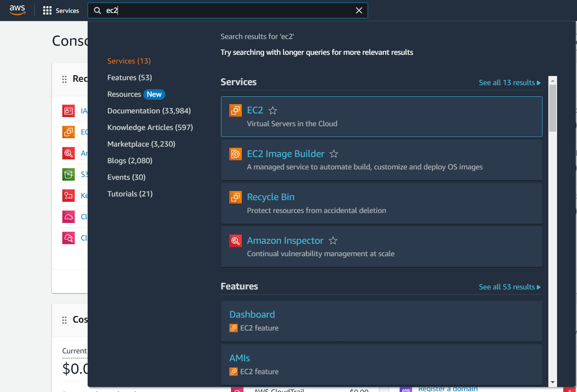Star Amazon Inspector as a favorite
The height and width of the screenshot is (392, 577).
[x=333, y=240]
